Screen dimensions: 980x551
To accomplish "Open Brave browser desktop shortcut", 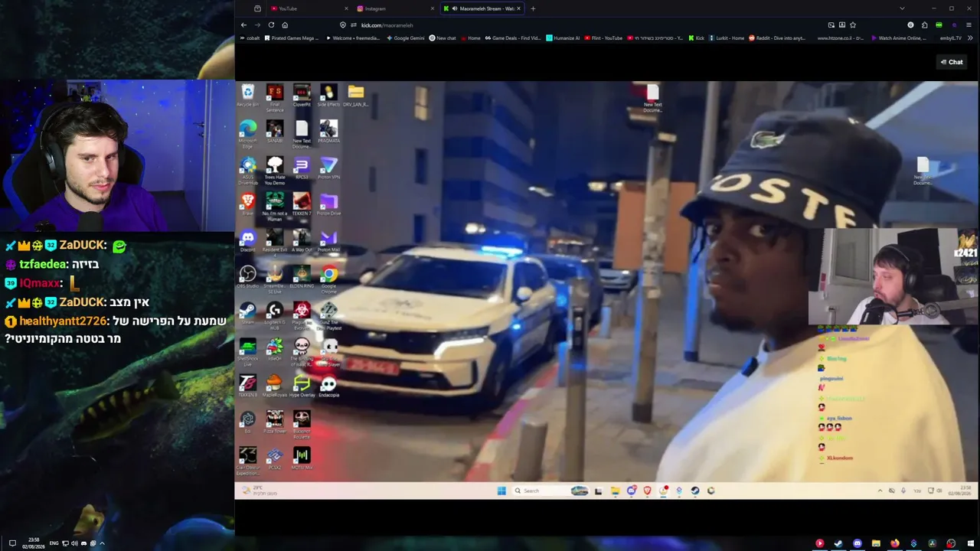I will pos(247,204).
